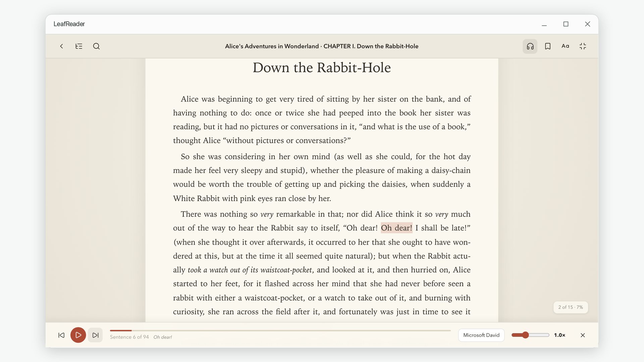Image resolution: width=644 pixels, height=362 pixels.
Task: Maximize the LeafReader window
Action: pos(566,24)
